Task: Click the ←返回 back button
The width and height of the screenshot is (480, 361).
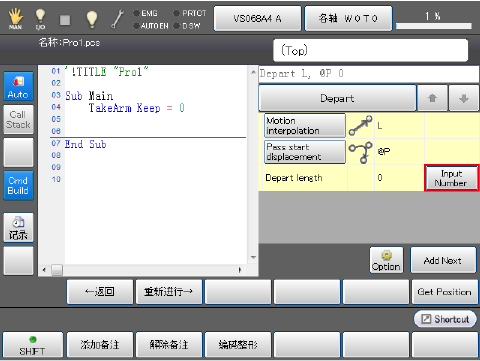Action: point(100,292)
